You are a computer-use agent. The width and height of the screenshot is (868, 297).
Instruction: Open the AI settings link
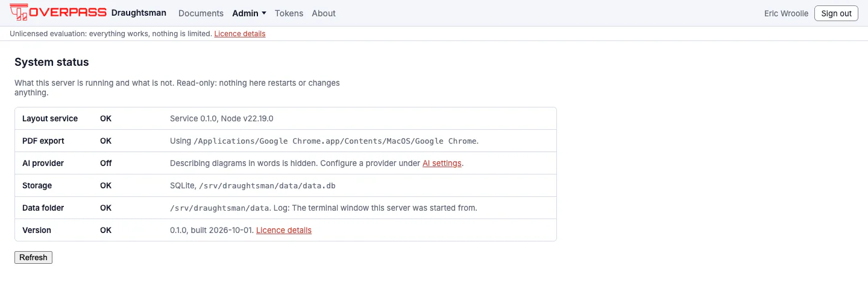pyautogui.click(x=442, y=163)
